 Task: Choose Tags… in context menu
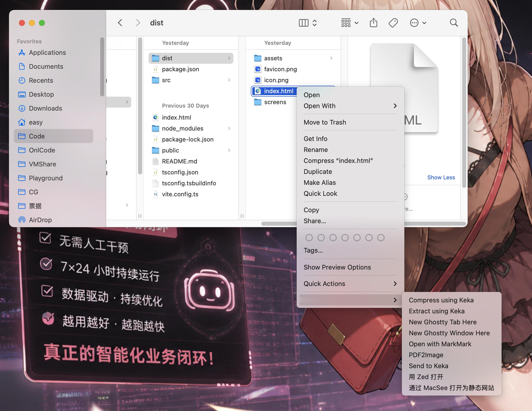tap(350, 250)
